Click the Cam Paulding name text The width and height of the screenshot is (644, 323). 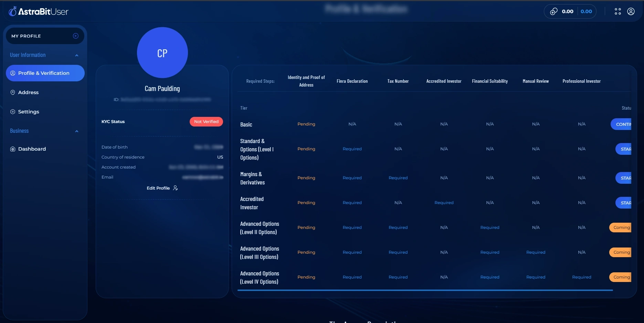pyautogui.click(x=162, y=89)
